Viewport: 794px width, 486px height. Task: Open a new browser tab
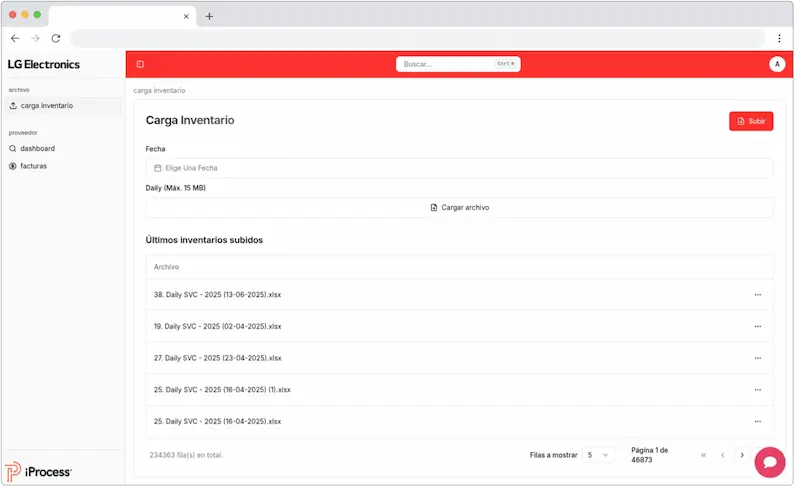point(209,16)
